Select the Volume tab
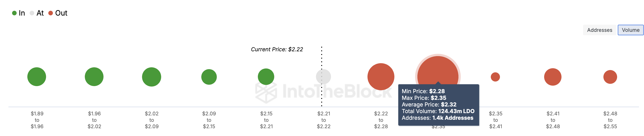644x136 pixels. point(630,30)
